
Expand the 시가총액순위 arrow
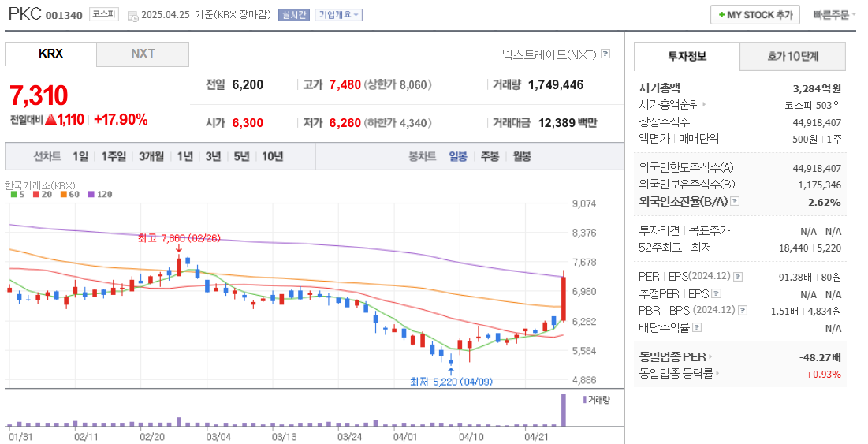coord(703,104)
